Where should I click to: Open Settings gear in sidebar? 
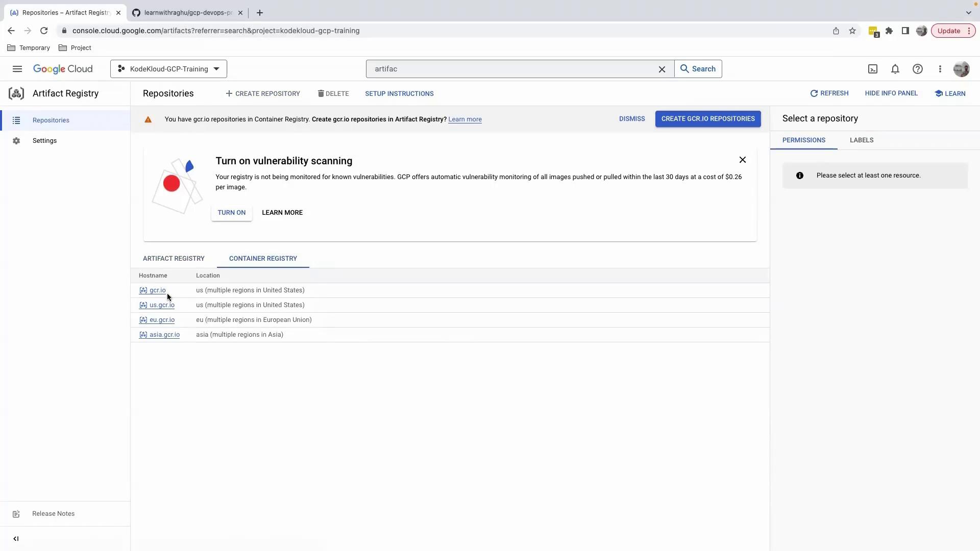(x=44, y=141)
